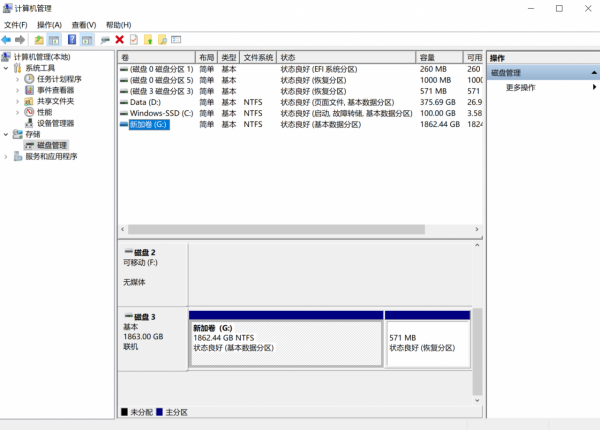
Task: Select 性能 node in tree
Action: click(x=44, y=112)
